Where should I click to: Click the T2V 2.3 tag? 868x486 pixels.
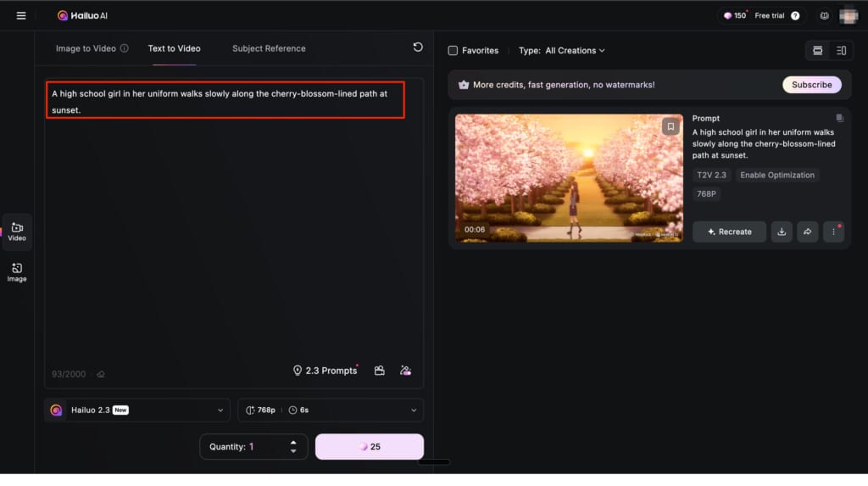pos(711,175)
